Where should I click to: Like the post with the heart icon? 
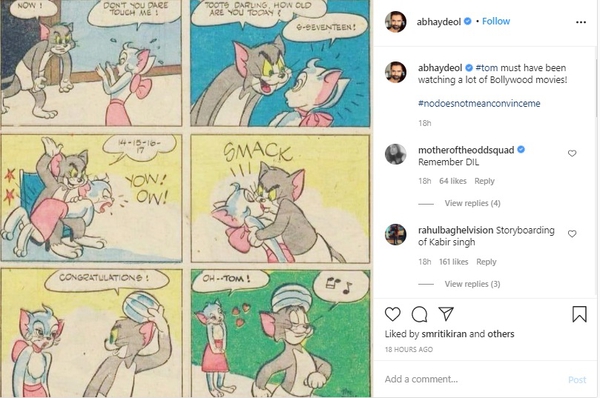[x=393, y=314]
